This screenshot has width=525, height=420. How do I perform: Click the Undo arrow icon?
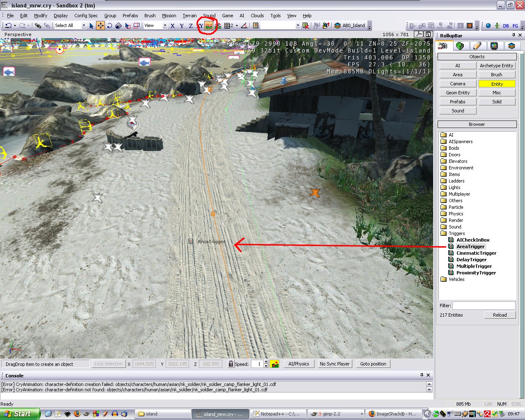pos(9,25)
